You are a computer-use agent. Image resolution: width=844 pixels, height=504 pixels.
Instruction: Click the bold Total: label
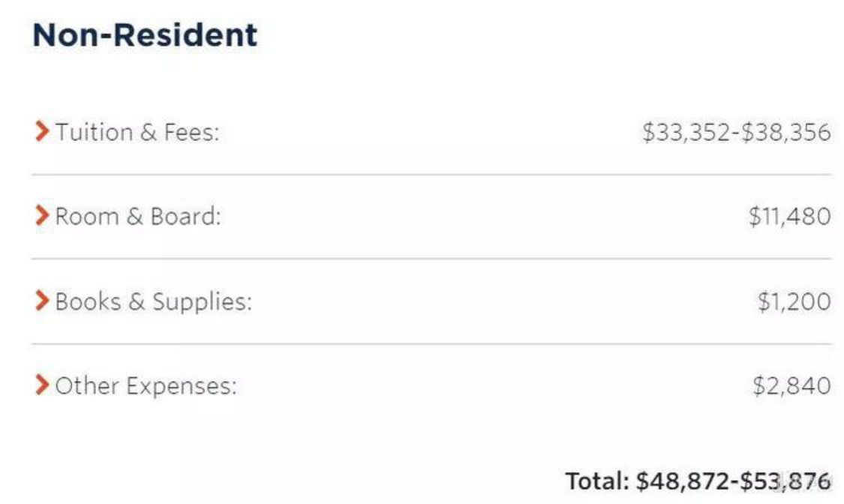point(597,481)
